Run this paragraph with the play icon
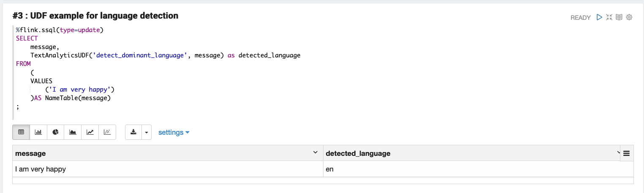 pos(599,17)
